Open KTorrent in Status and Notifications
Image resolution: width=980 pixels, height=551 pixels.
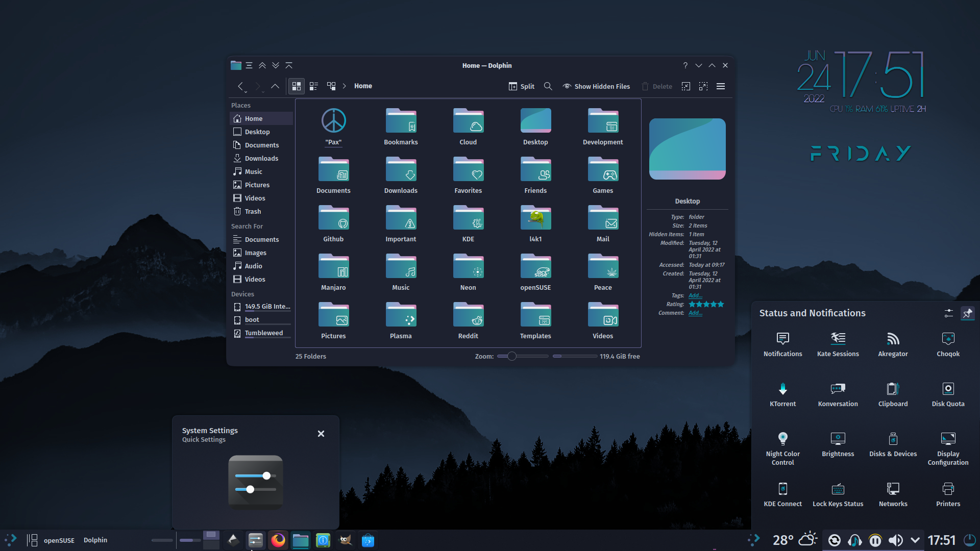pyautogui.click(x=782, y=394)
